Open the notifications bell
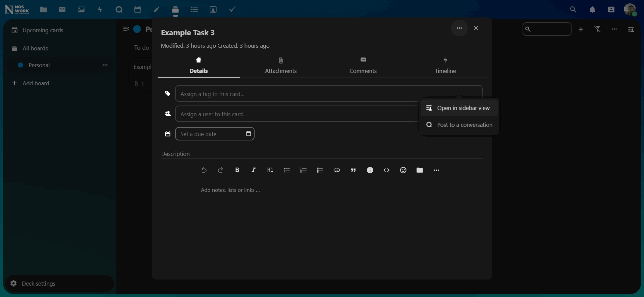This screenshot has height=297, width=644. 592,10
